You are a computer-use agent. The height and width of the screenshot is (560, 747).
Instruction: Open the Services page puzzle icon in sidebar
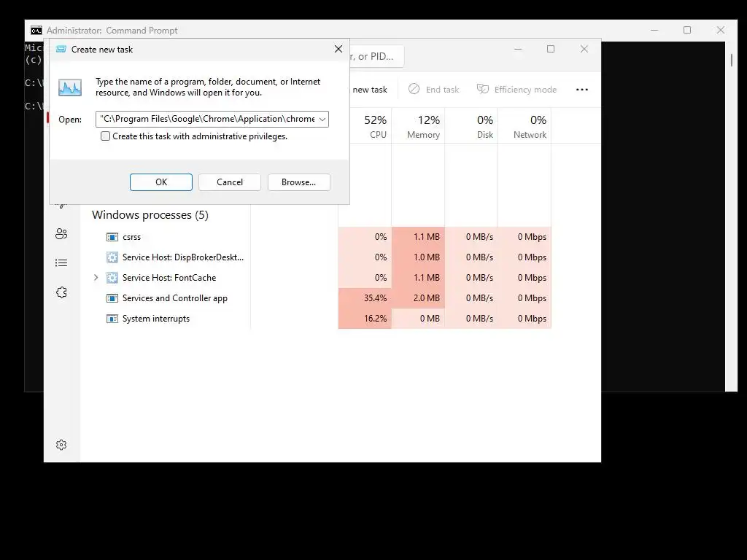[x=61, y=292]
